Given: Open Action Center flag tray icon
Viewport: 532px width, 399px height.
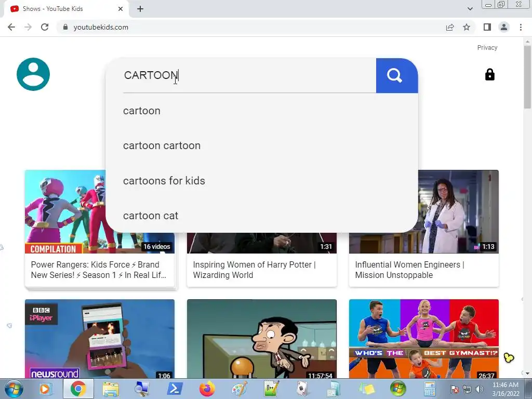Looking at the screenshot, I should (454, 389).
